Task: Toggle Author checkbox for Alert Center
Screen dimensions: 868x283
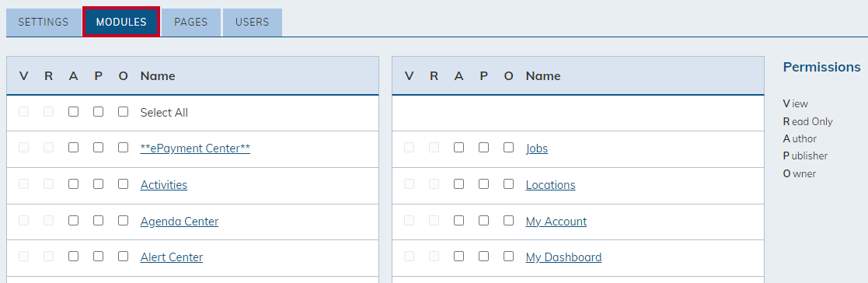Action: pos(73,257)
